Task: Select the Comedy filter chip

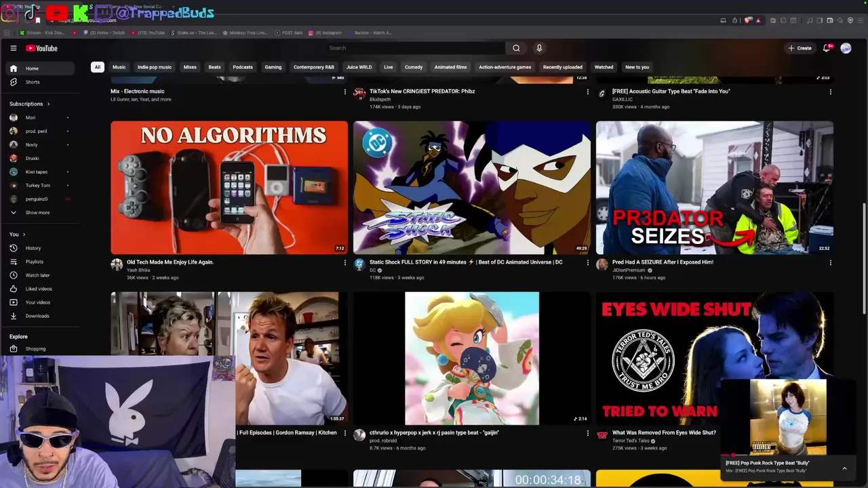Action: (x=414, y=67)
